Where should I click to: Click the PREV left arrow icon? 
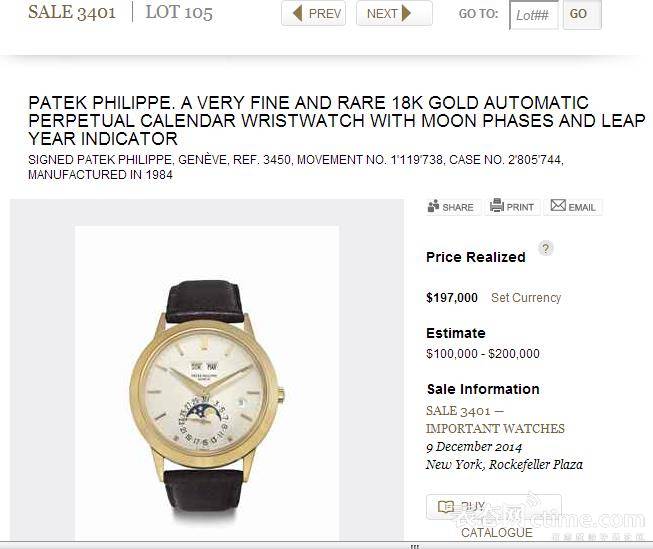point(297,13)
